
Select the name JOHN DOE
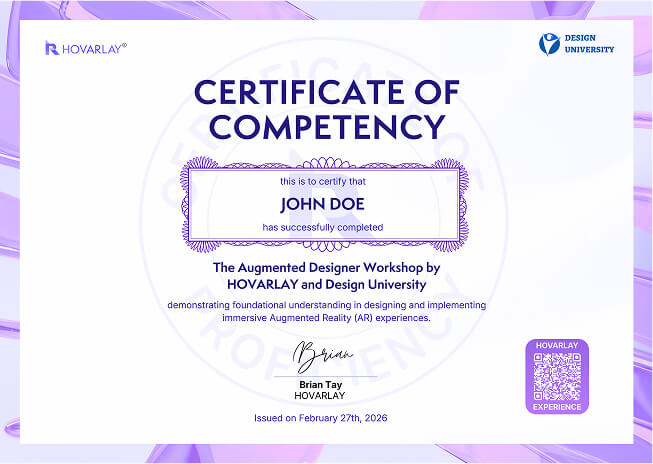322,204
